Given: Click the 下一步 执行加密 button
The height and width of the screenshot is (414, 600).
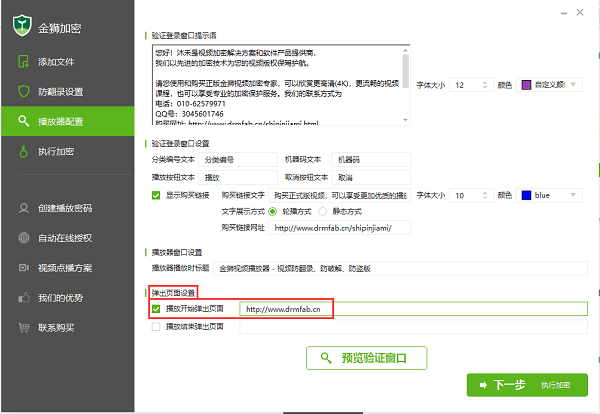Looking at the screenshot, I should click(527, 385).
